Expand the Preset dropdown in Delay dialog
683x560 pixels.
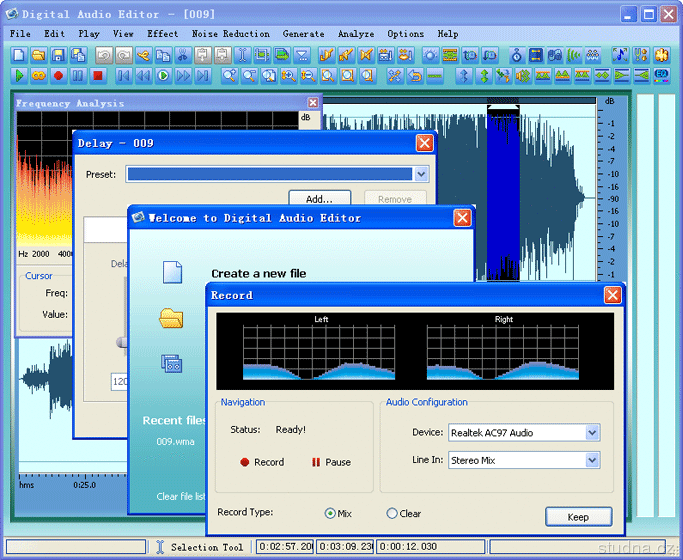(421, 174)
